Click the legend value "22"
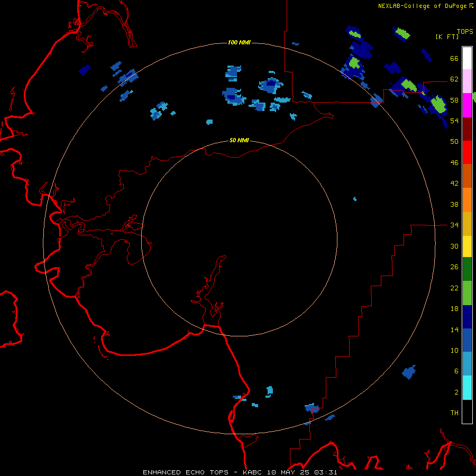The width and height of the screenshot is (476, 476). click(x=454, y=288)
